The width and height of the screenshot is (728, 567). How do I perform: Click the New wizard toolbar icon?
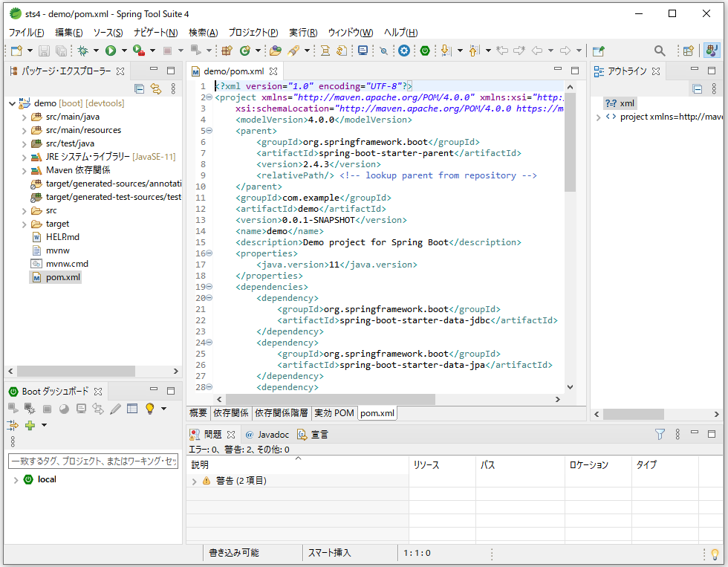tap(16, 51)
